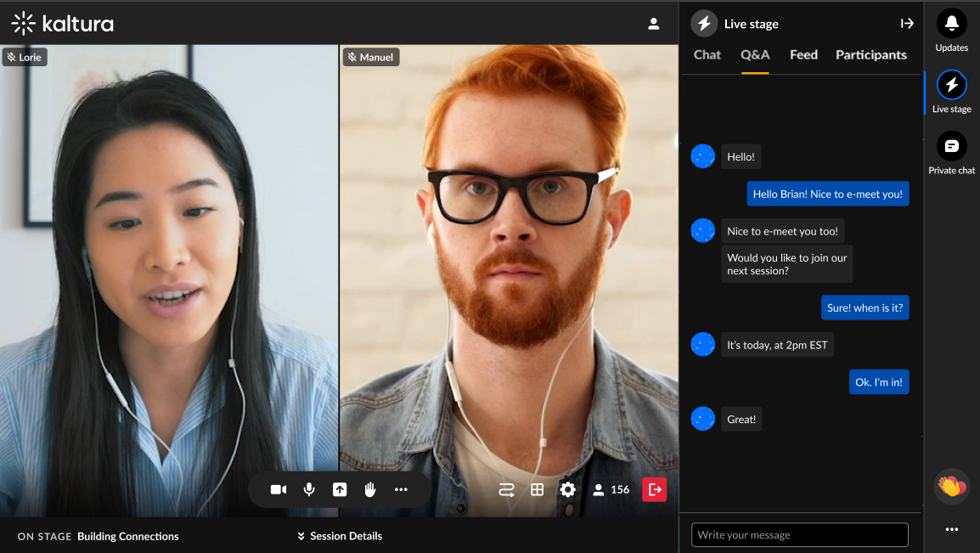The image size is (980, 553).
Task: Click the Live stage panel title
Action: coord(752,24)
